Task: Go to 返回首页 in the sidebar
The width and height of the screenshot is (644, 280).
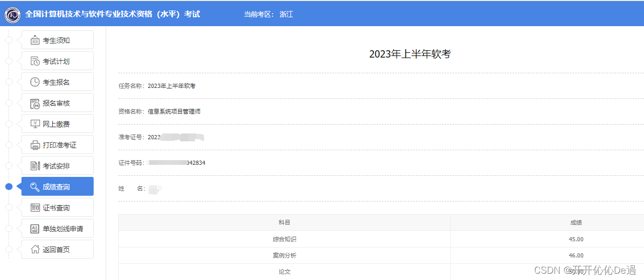Action: 58,250
